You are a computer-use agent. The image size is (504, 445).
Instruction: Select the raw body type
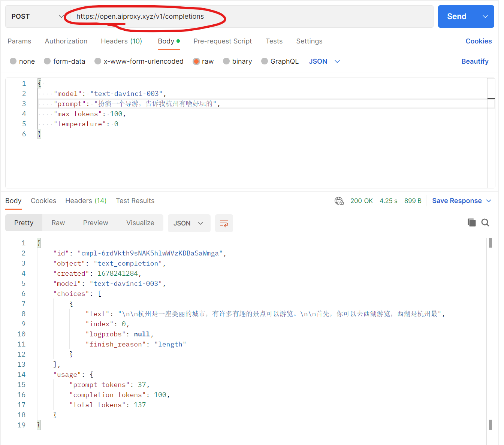tap(203, 61)
